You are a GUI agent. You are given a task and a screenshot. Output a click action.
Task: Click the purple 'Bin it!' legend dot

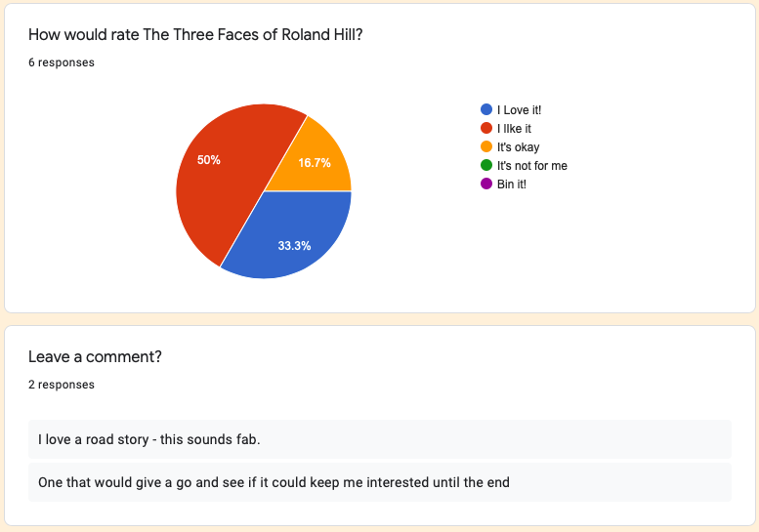485,184
